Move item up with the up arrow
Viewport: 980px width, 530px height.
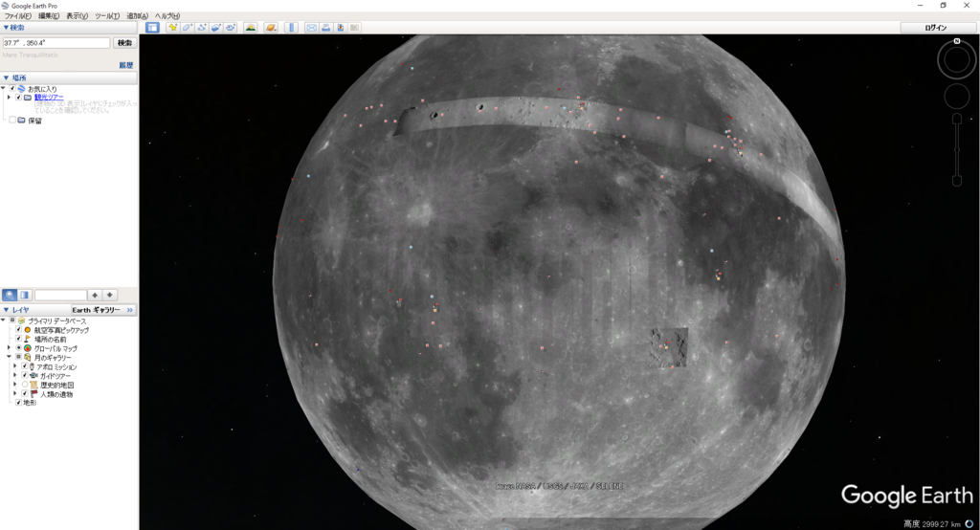click(x=95, y=295)
